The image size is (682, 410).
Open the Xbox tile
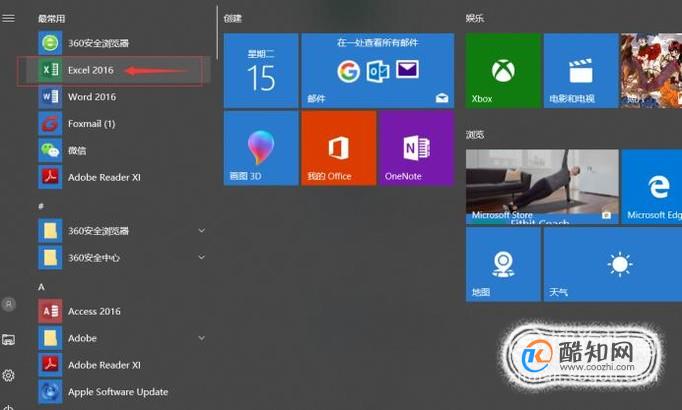(503, 70)
